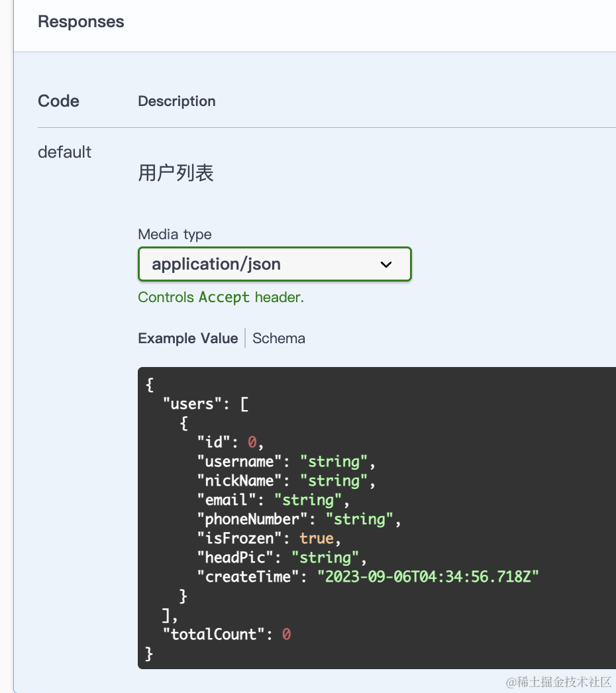Switch to the Schema tab
This screenshot has width=616, height=693.
pyautogui.click(x=279, y=339)
